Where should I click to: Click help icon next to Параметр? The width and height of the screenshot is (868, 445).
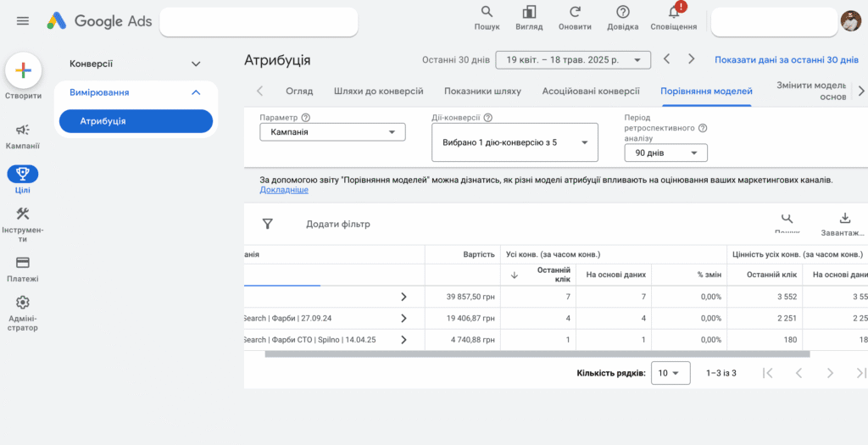pyautogui.click(x=305, y=118)
